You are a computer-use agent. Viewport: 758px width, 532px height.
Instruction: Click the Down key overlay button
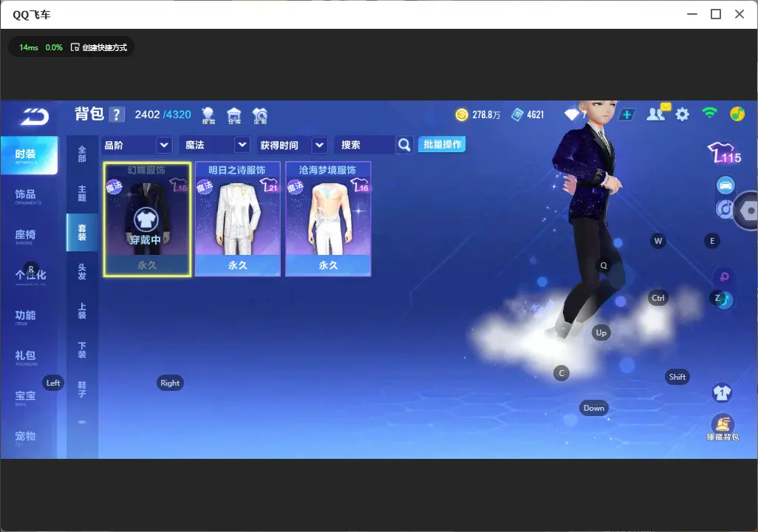pyautogui.click(x=594, y=408)
